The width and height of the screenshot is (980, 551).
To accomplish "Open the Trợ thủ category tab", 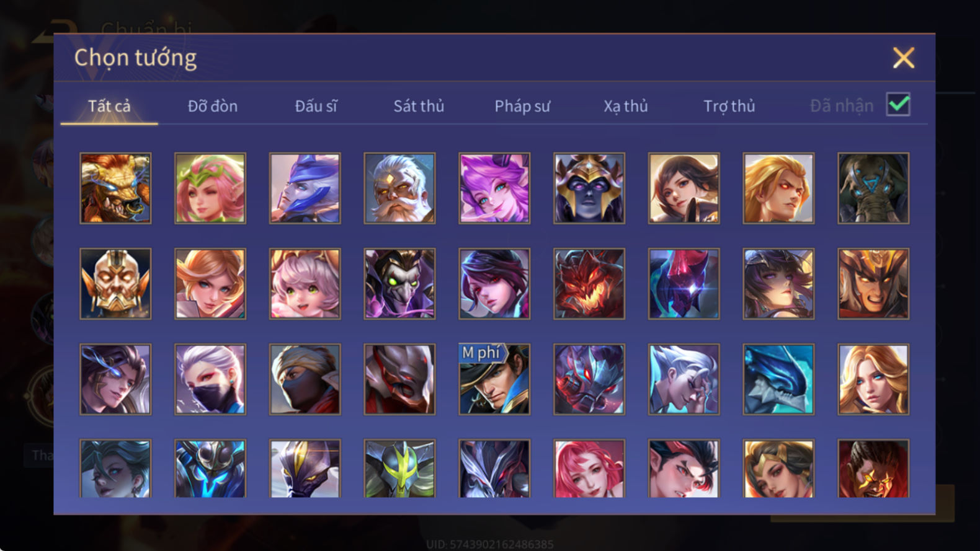I will tap(729, 106).
